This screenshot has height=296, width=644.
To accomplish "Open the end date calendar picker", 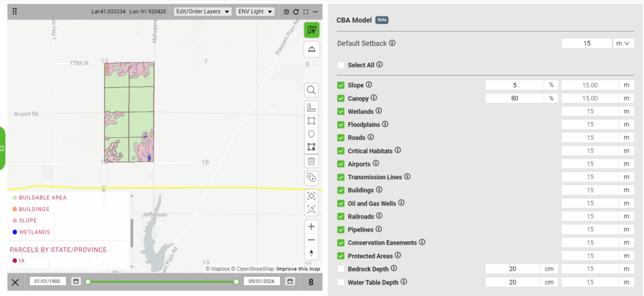I will click(x=291, y=282).
